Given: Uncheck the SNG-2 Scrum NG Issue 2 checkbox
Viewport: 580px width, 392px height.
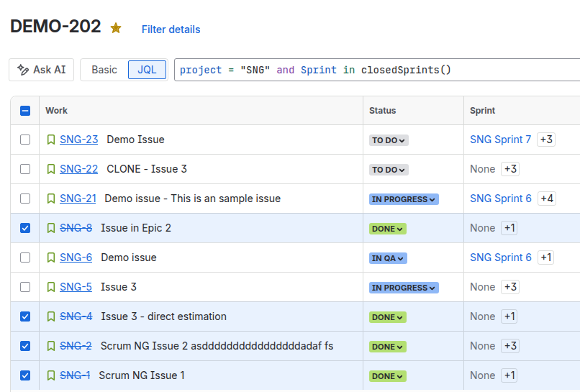Looking at the screenshot, I should coord(25,346).
